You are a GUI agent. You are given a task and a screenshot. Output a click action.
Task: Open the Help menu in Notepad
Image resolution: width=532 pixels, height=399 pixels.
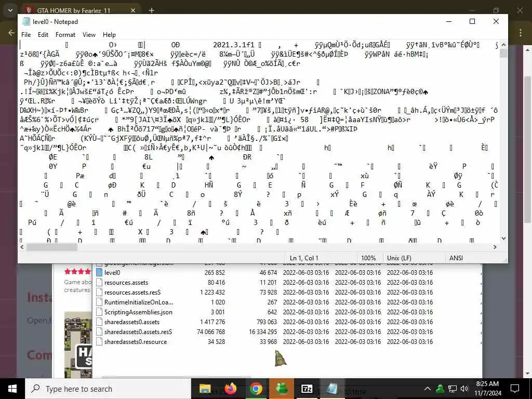coord(109,35)
